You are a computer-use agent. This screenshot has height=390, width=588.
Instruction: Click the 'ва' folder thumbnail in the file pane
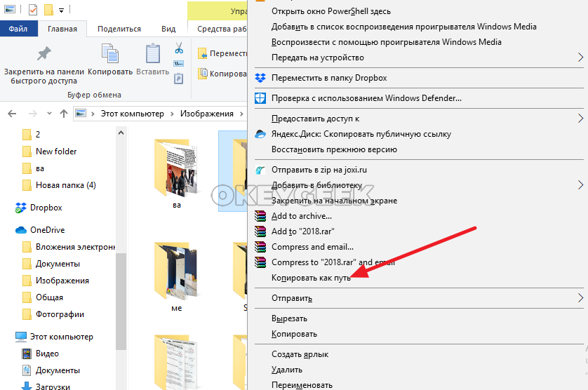click(176, 168)
